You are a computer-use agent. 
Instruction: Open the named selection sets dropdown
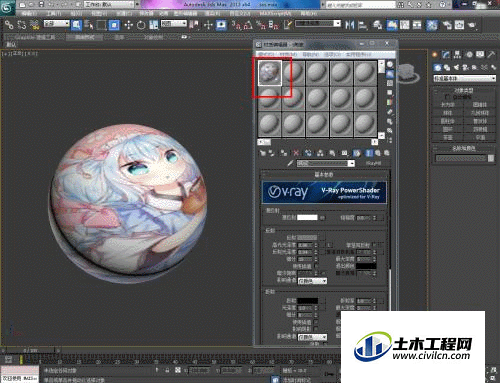[318, 24]
